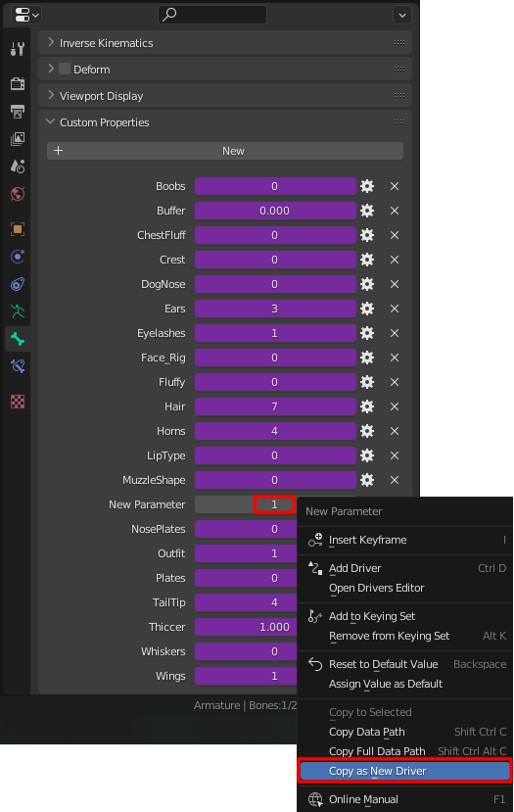Screen dimensions: 514x812
Task: Click the gear icon for Crest
Action: pos(367,260)
